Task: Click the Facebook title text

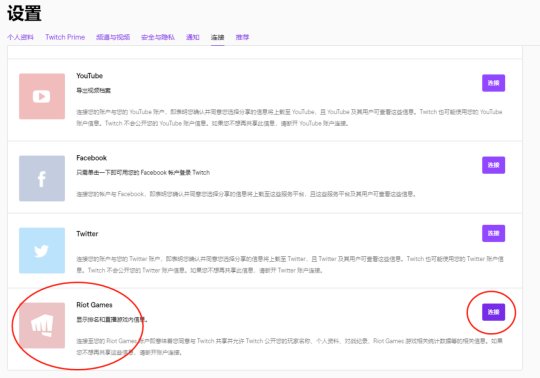Action: [92, 158]
